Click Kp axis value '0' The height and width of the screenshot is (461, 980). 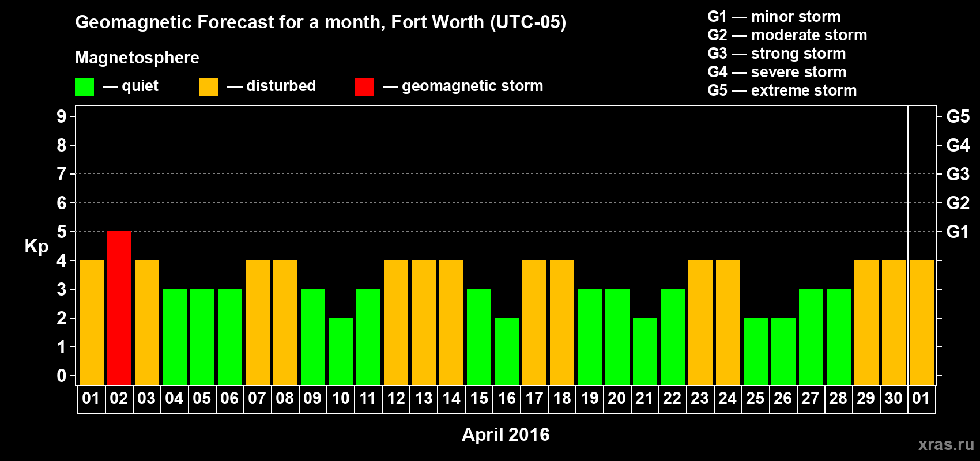(x=62, y=376)
